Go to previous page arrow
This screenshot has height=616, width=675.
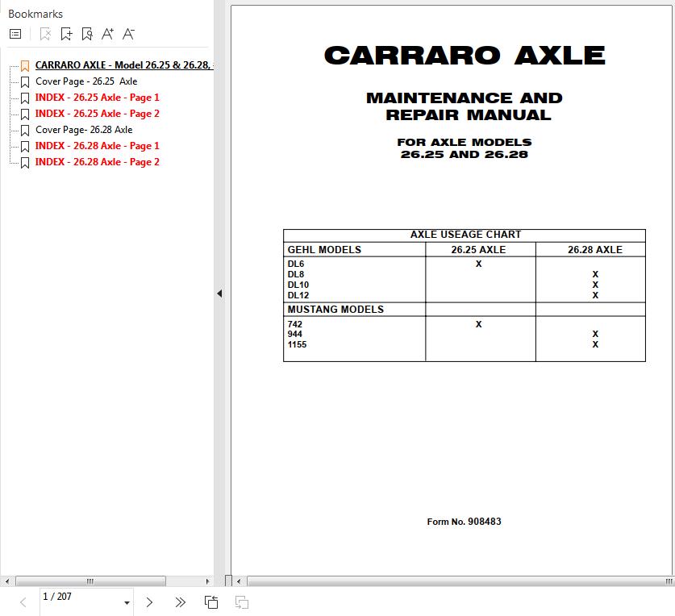(x=23, y=602)
